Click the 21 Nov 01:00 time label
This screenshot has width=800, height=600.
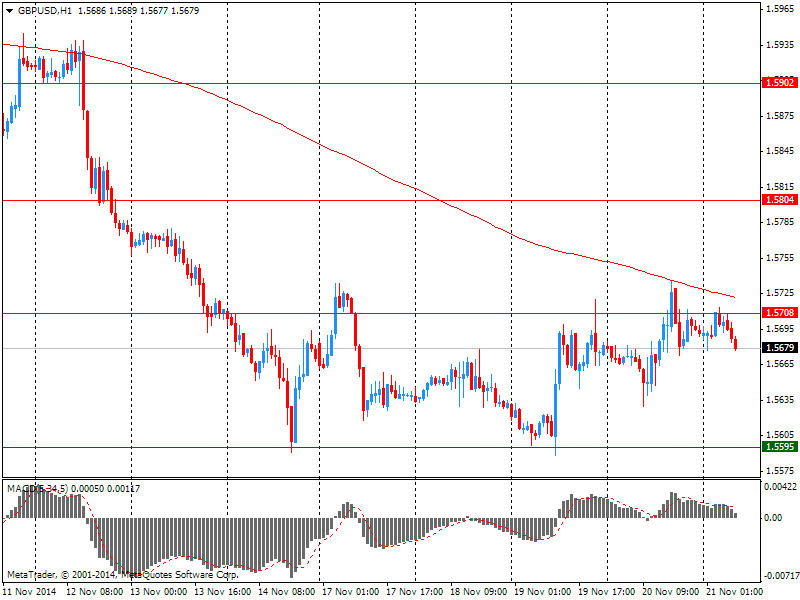click(x=735, y=592)
